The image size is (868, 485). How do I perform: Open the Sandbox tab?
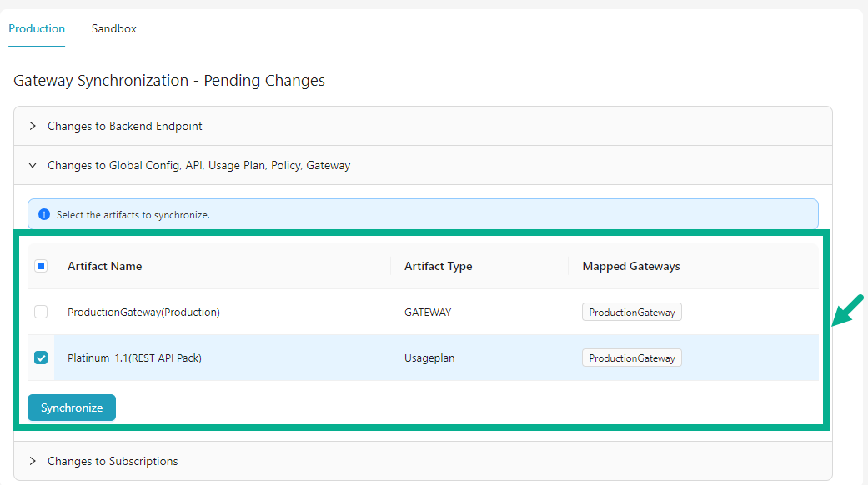click(114, 28)
